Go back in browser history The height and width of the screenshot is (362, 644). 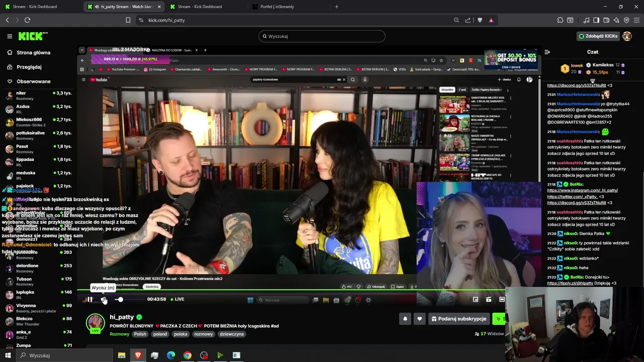pyautogui.click(x=7, y=20)
